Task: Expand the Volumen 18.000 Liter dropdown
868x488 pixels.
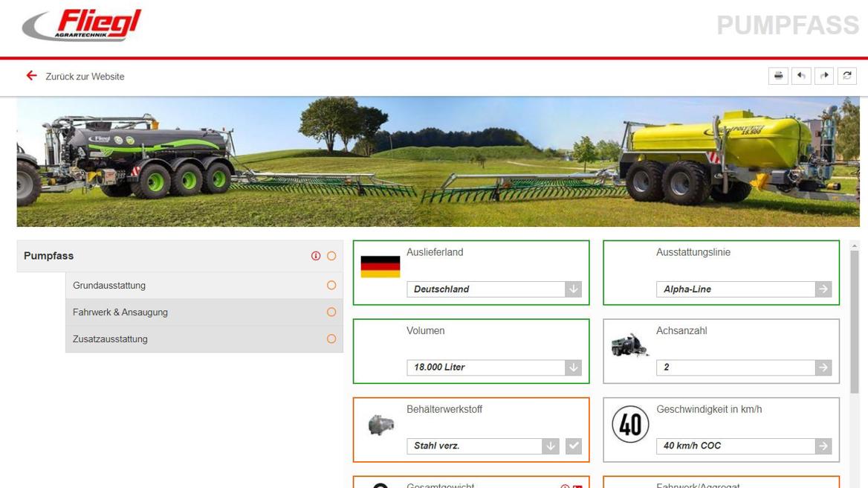Action: [x=573, y=367]
